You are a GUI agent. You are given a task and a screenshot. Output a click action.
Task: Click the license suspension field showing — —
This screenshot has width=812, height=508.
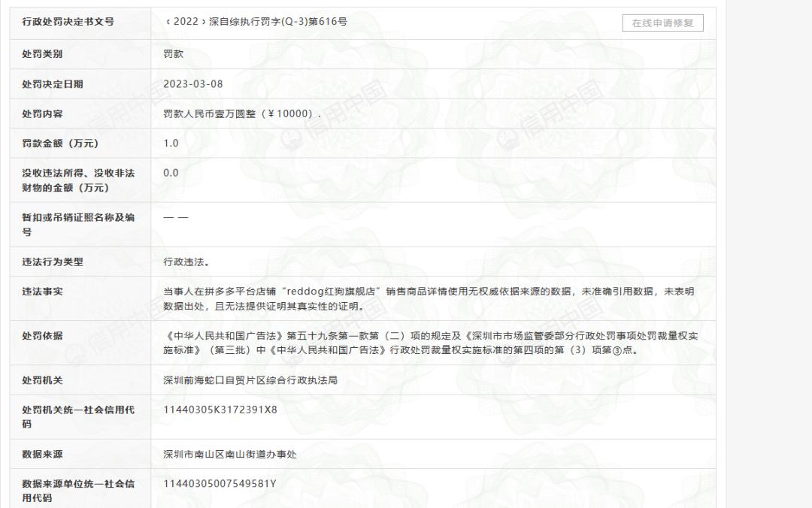174,216
